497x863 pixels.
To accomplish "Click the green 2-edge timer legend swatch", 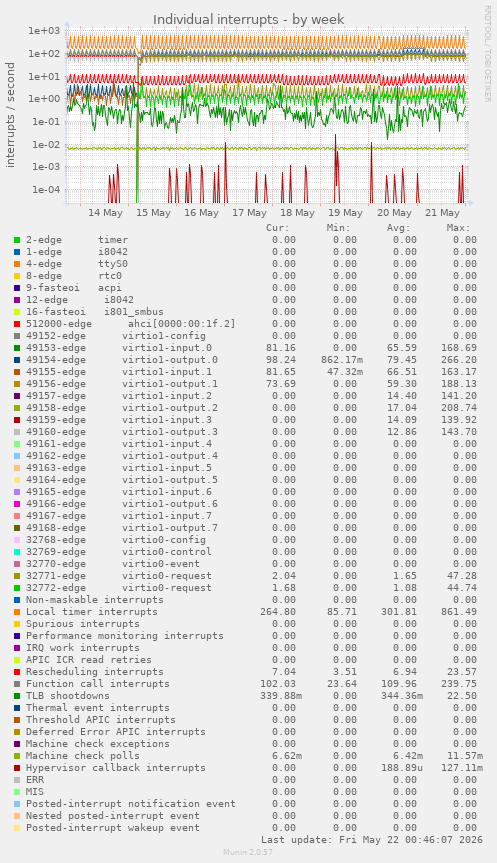I will click(x=17, y=240).
